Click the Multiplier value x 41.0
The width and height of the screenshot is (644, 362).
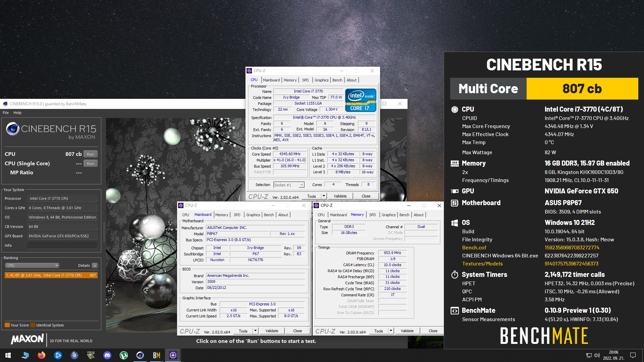tap(290, 160)
